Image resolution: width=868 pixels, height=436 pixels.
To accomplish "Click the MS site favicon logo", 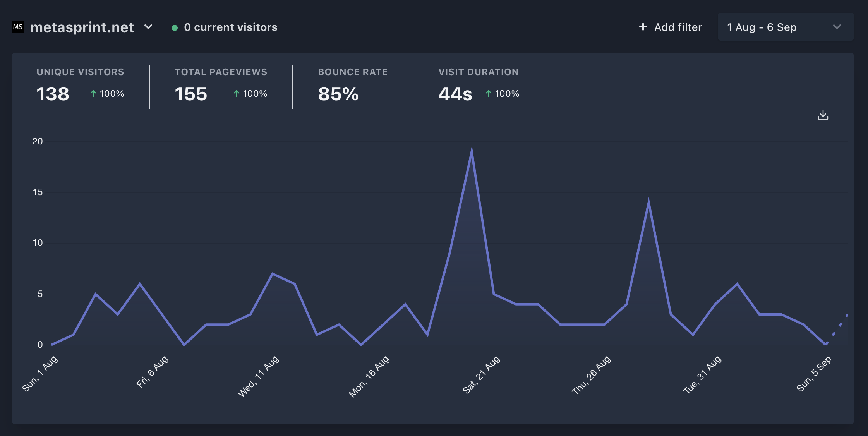I will click(x=18, y=27).
